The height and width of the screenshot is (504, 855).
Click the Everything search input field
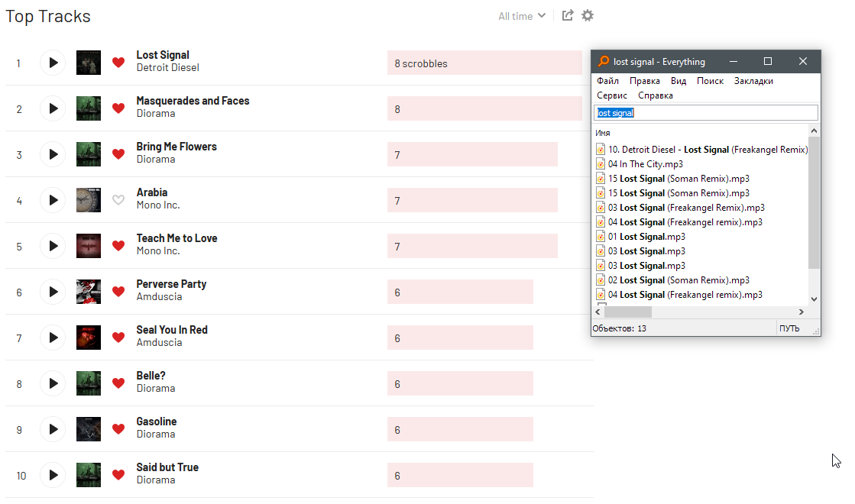[706, 113]
